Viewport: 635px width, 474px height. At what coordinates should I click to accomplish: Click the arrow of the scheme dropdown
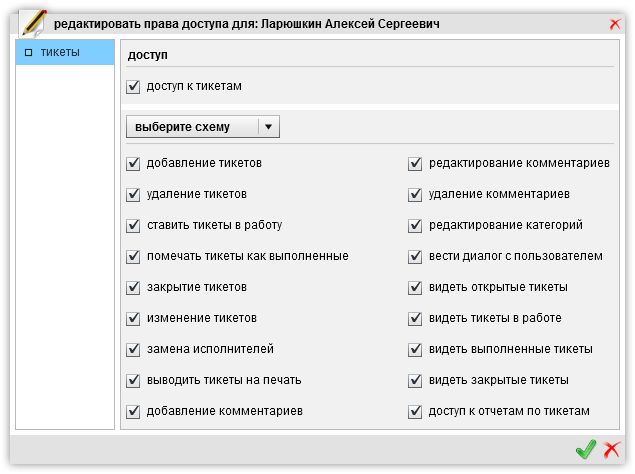click(x=268, y=127)
